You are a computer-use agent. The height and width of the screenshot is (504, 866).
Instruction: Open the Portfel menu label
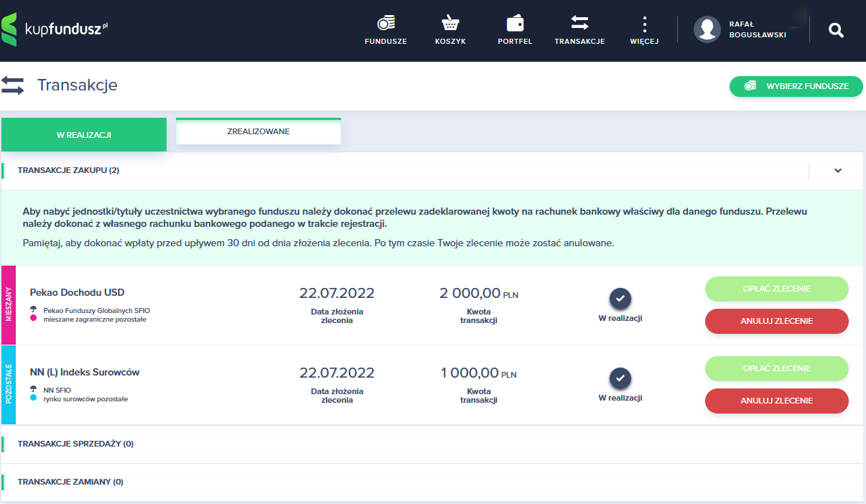point(515,42)
